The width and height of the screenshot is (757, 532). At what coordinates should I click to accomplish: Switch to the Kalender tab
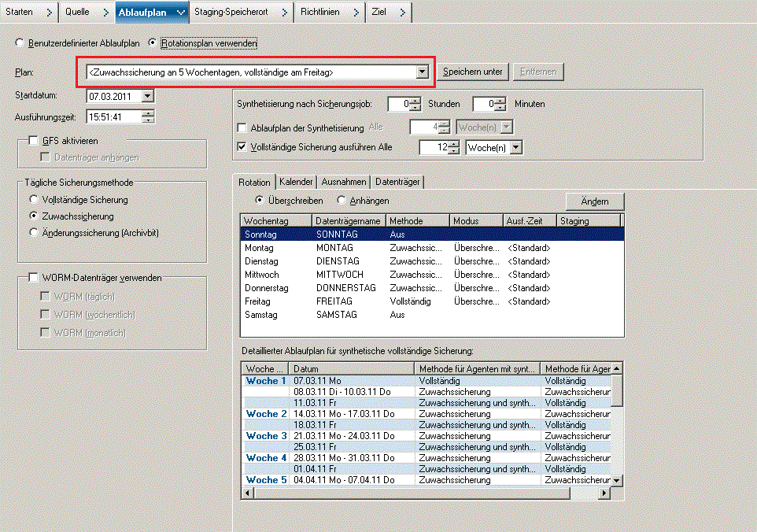[x=294, y=182]
